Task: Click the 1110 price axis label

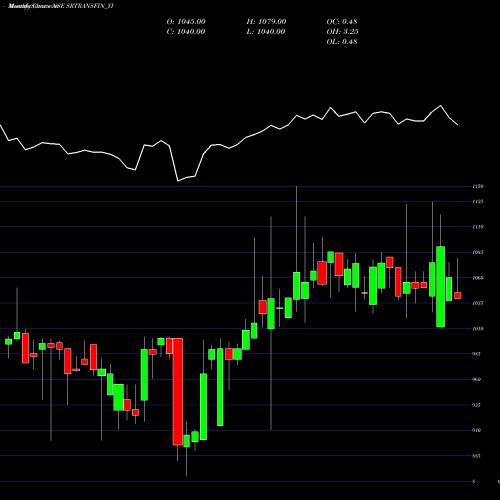Action: [478, 227]
